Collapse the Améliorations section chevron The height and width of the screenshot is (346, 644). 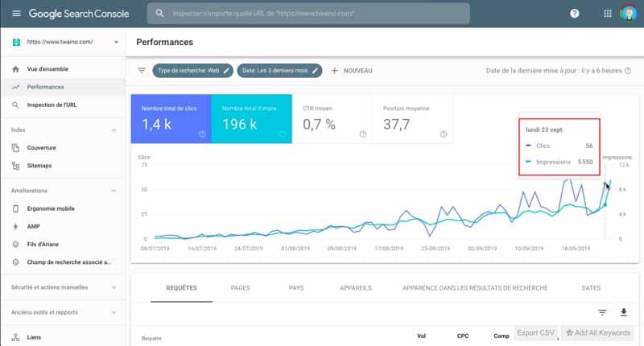point(114,191)
